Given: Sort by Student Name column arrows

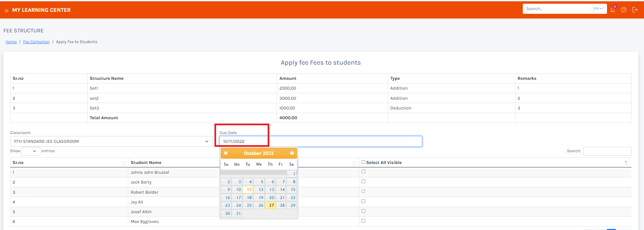Looking at the screenshot, I should click(354, 163).
